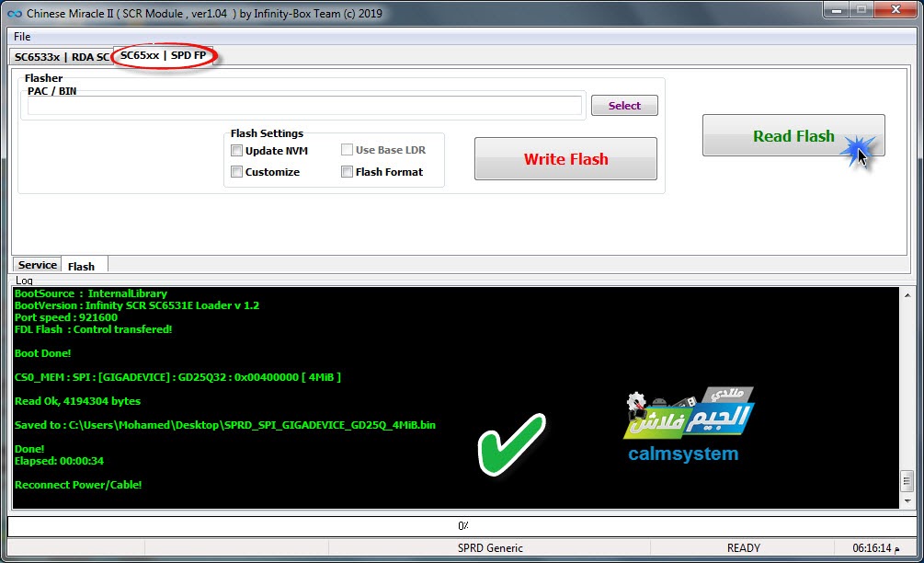This screenshot has width=924, height=563.
Task: Click the 'Port speed : 921600' log line
Action: pos(66,317)
